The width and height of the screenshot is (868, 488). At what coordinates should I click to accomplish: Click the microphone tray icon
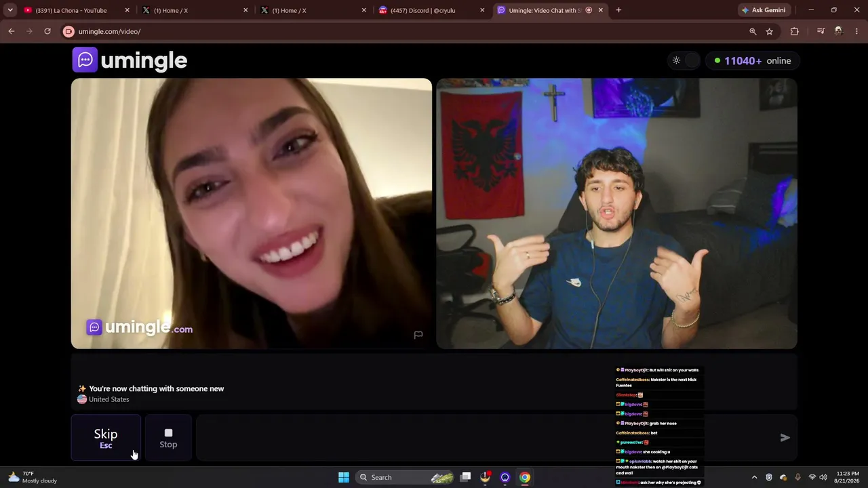[797, 477]
